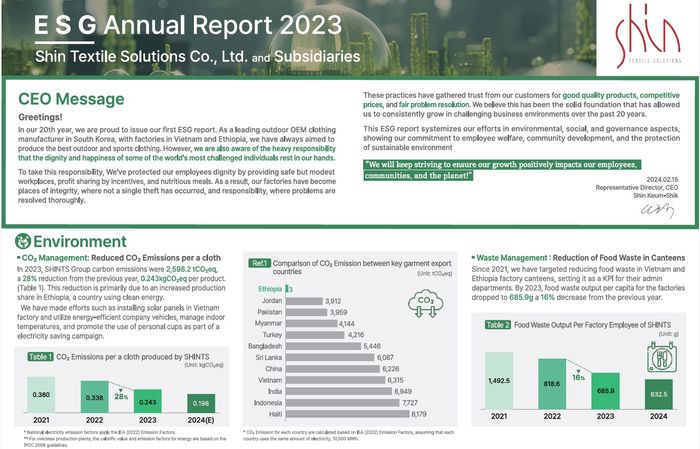Click the 2021 bar labeled 0.380
This screenshot has width=700, height=449.
click(x=41, y=395)
